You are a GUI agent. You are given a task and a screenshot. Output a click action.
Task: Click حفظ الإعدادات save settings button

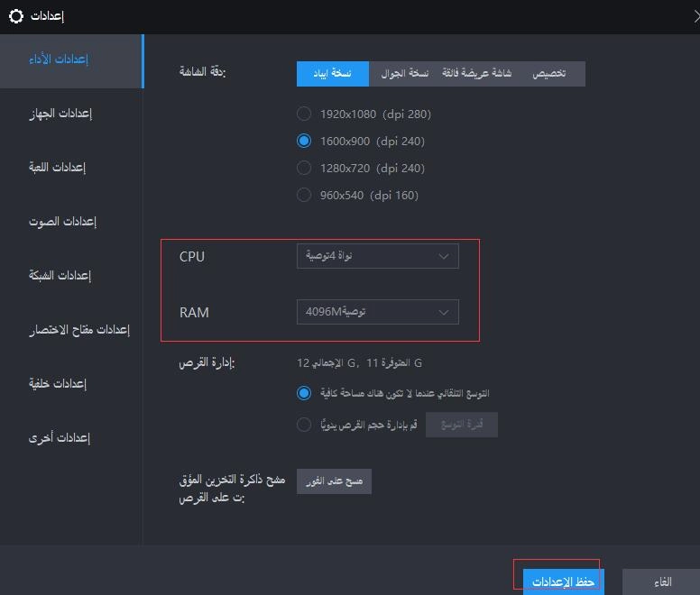tap(564, 581)
